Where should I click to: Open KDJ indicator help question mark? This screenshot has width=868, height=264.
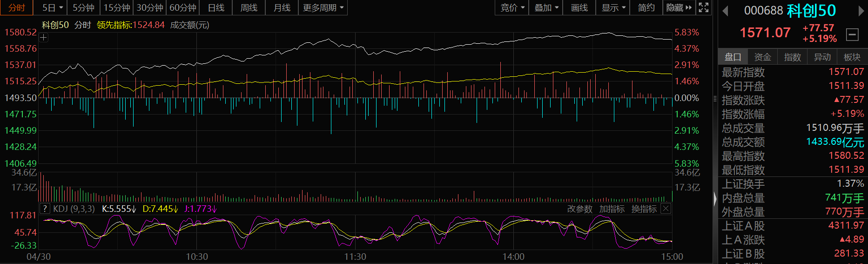[x=45, y=209]
